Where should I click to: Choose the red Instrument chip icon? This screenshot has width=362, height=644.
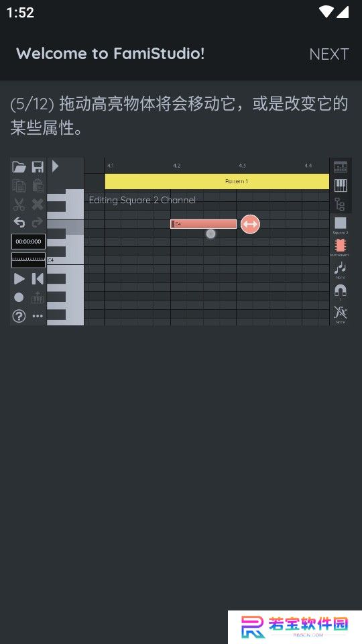coord(341,246)
